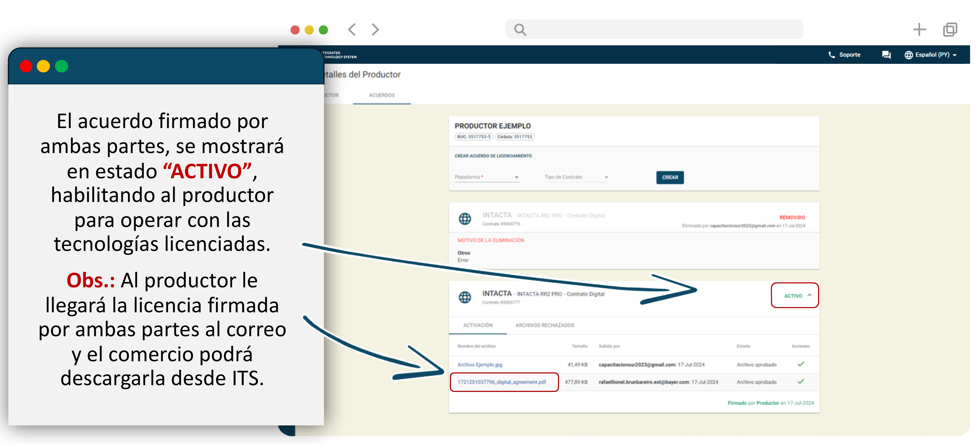
Task: Click the browser address search bar
Action: (x=662, y=30)
